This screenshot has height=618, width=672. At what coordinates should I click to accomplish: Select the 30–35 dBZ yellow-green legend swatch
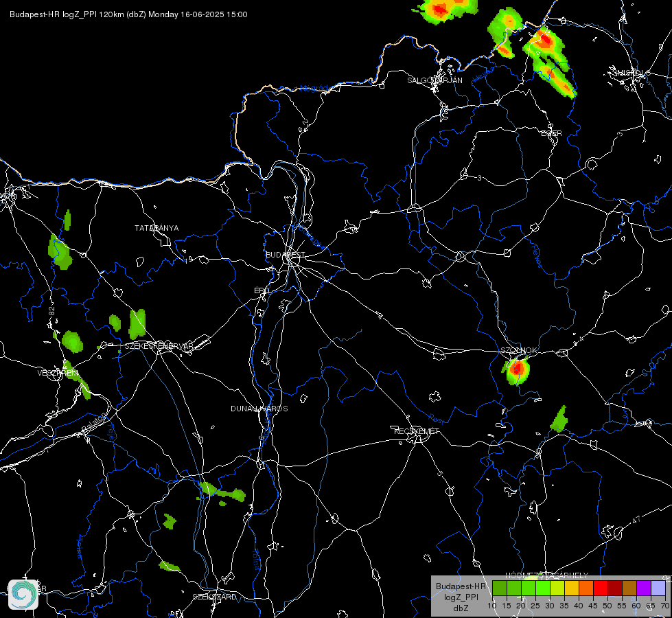[x=557, y=588]
